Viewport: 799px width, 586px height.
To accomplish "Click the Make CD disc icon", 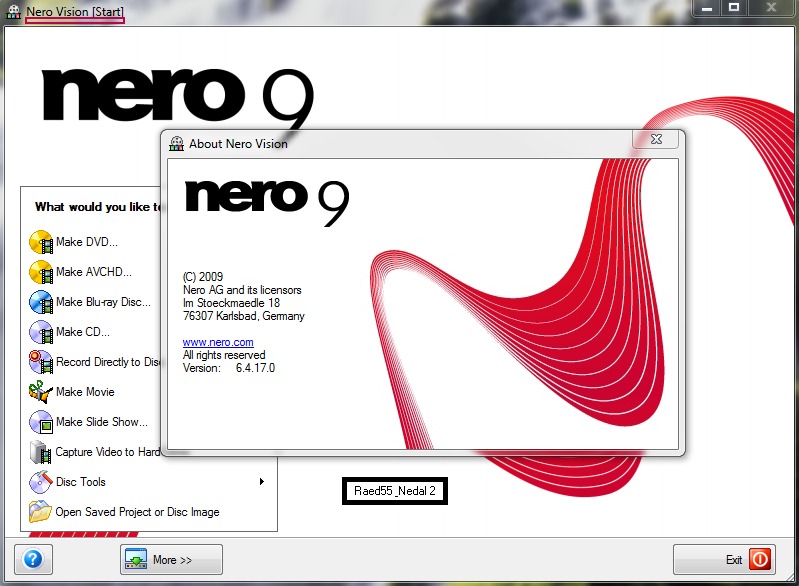I will coord(41,332).
